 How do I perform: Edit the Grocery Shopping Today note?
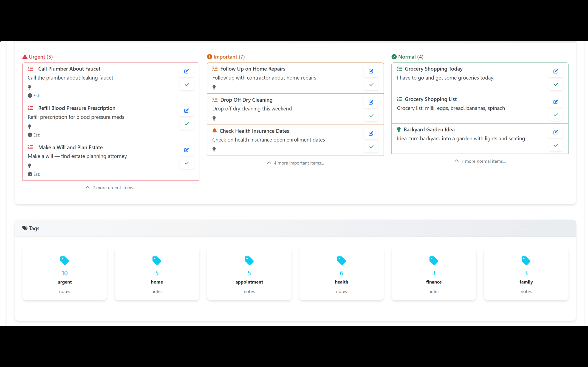[x=555, y=71]
